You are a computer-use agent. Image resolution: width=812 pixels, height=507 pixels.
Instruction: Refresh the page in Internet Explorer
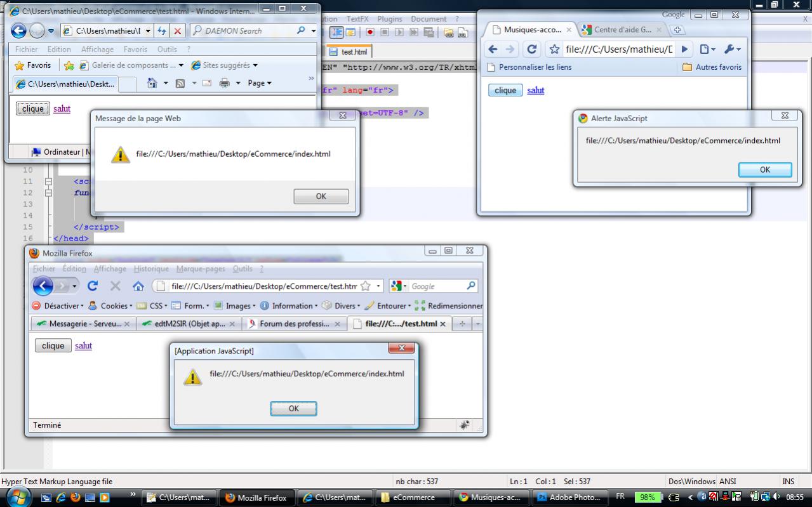click(x=162, y=30)
